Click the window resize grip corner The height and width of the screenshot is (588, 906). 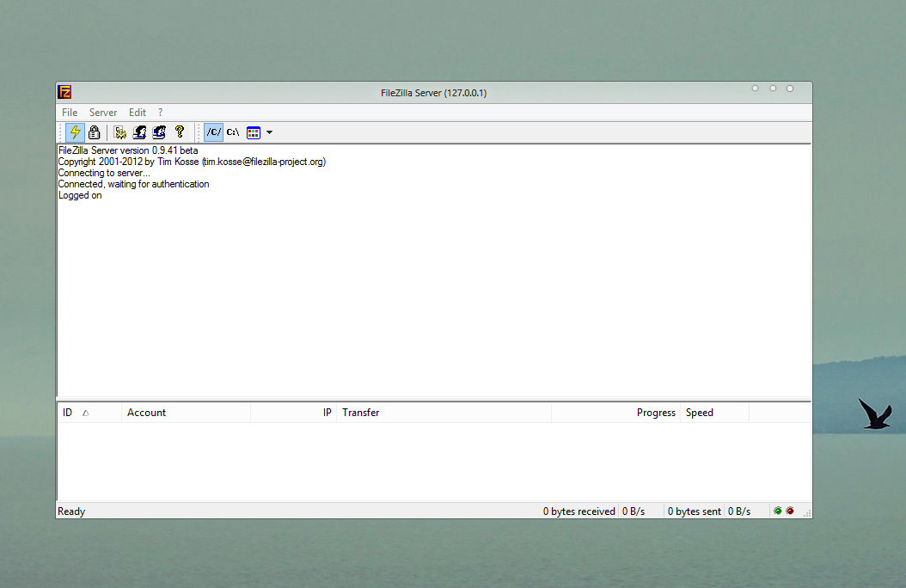807,513
